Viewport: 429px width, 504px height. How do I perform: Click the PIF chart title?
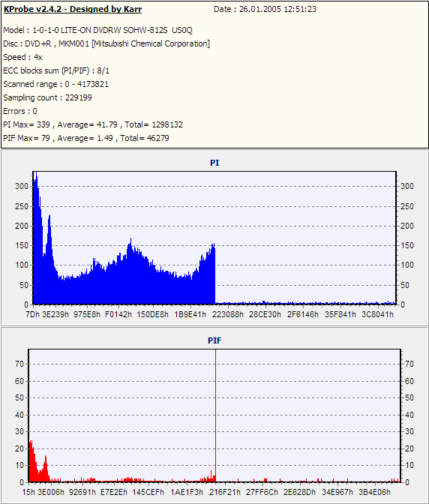point(214,340)
